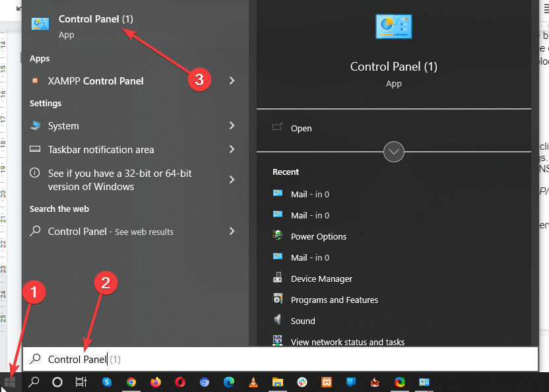Open Google Chrome from the taskbar
549x392 pixels.
point(131,382)
